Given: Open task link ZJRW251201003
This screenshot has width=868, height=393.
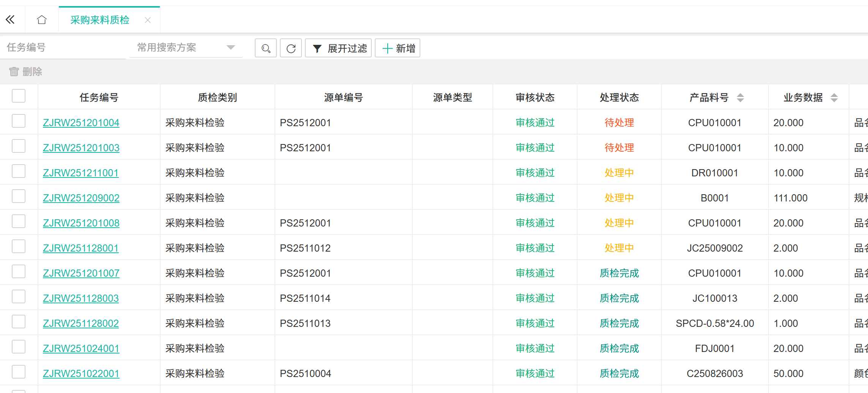Looking at the screenshot, I should click(81, 148).
